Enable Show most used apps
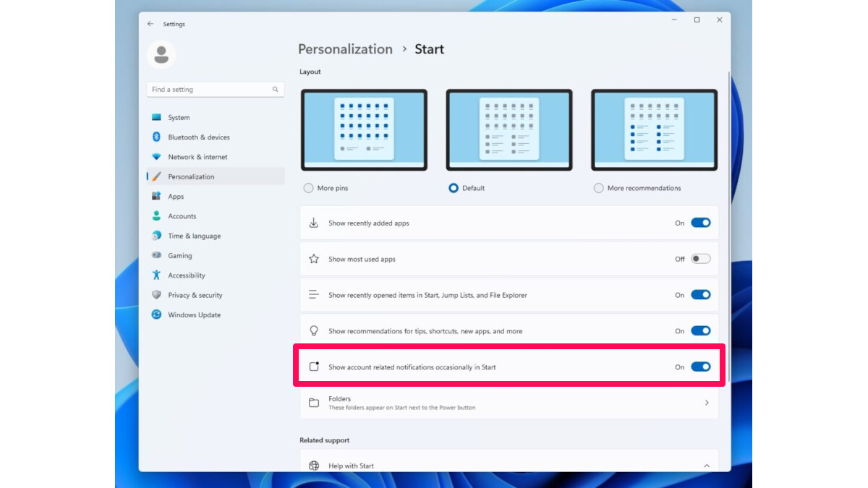Viewport: 868px width, 488px height. pyautogui.click(x=700, y=258)
